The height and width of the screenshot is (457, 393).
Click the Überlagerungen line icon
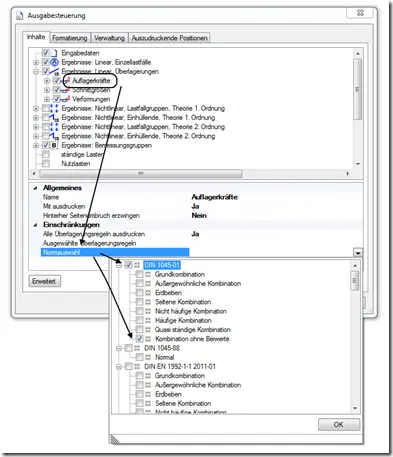[54, 71]
